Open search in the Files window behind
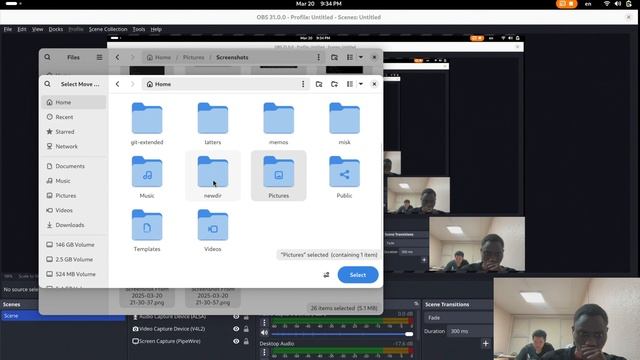Screen dimensions: 640x360 (x=48, y=58)
